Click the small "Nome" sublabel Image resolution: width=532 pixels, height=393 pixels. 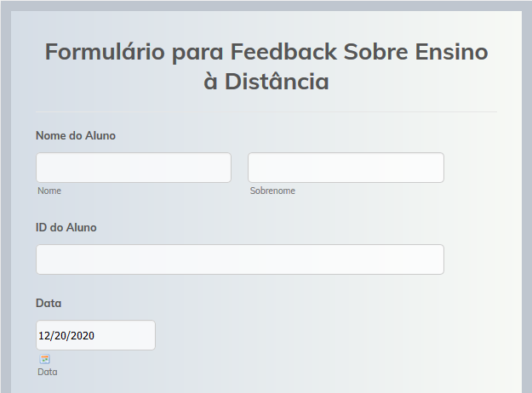point(49,191)
